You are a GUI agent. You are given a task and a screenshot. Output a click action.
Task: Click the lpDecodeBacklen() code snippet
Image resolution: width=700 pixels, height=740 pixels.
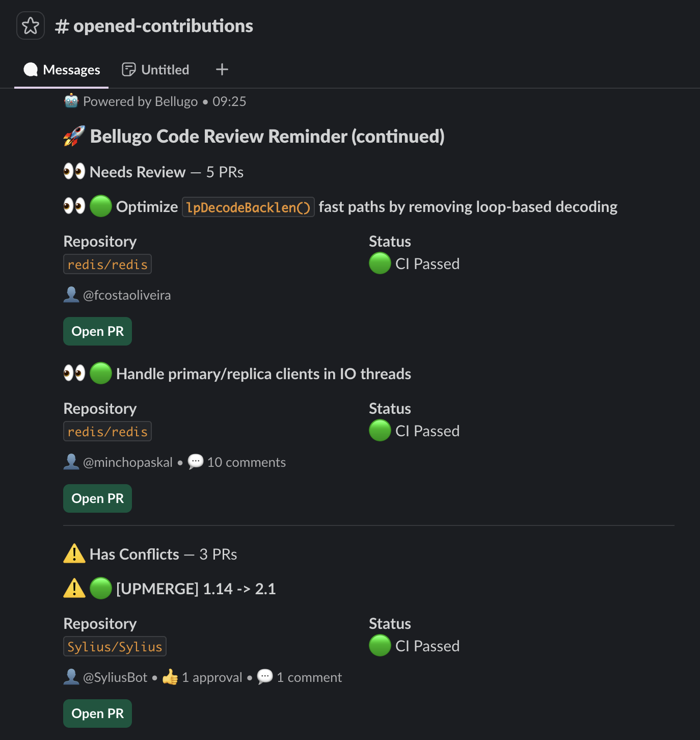(248, 207)
